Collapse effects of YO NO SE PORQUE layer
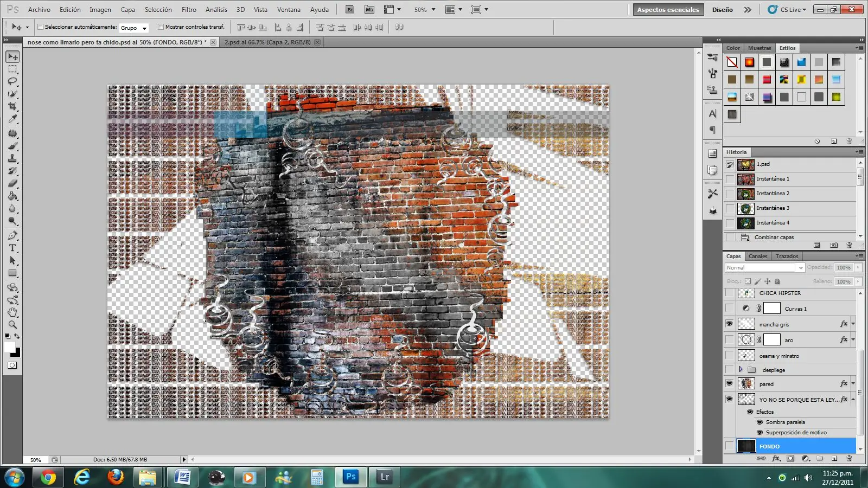 853,399
